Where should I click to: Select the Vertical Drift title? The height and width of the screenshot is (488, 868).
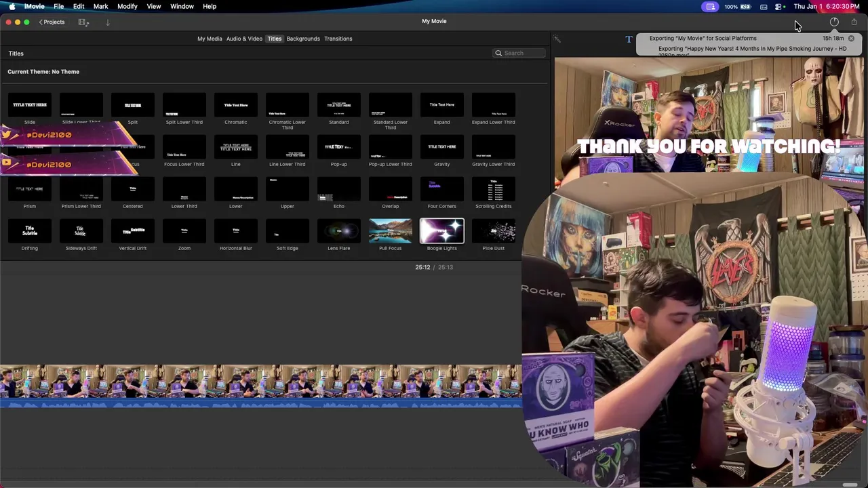133,231
